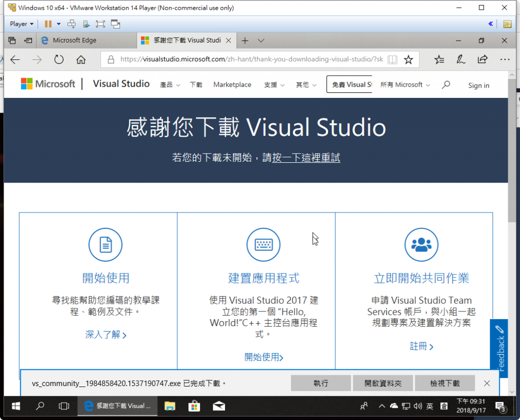
Task: Open Edge settings and more menu
Action: 505,60
